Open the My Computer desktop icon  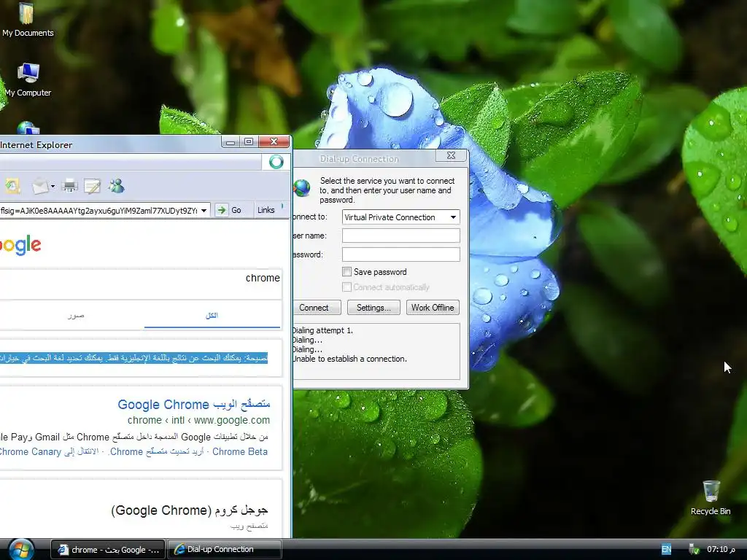pos(28,79)
